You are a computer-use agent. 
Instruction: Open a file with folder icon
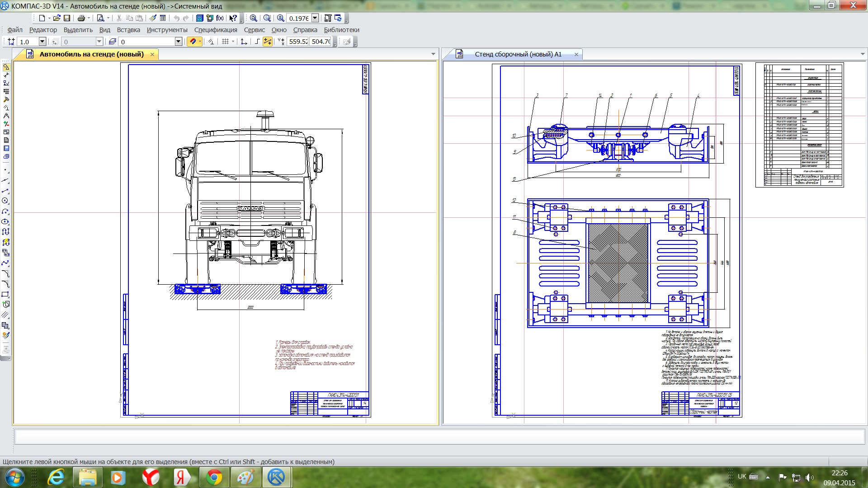click(x=57, y=18)
